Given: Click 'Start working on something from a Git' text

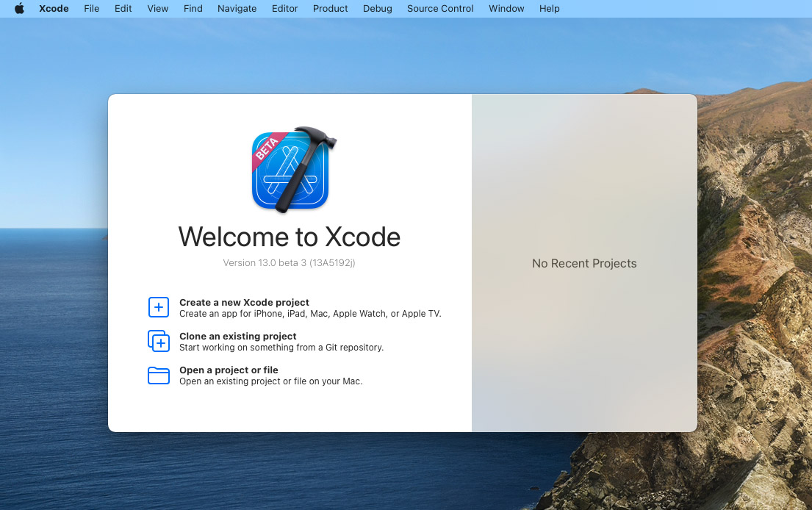Looking at the screenshot, I should (x=281, y=348).
